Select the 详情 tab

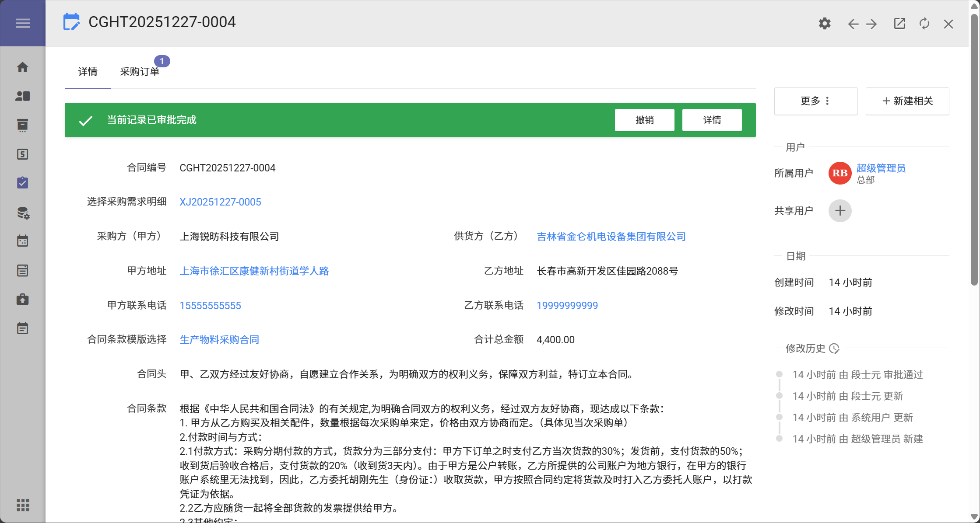[x=88, y=72]
